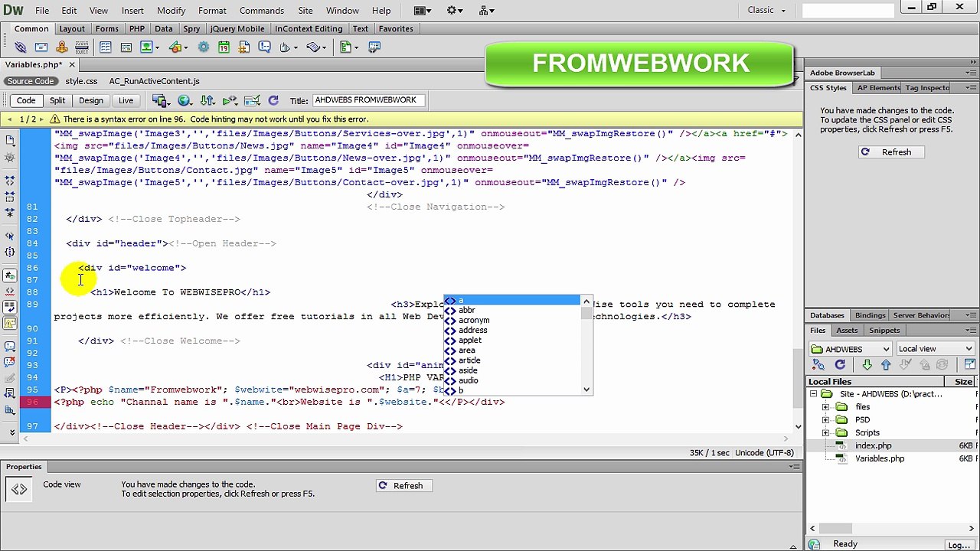This screenshot has height=551, width=980.
Task: Refresh the design view from document toolbar
Action: pyautogui.click(x=273, y=100)
